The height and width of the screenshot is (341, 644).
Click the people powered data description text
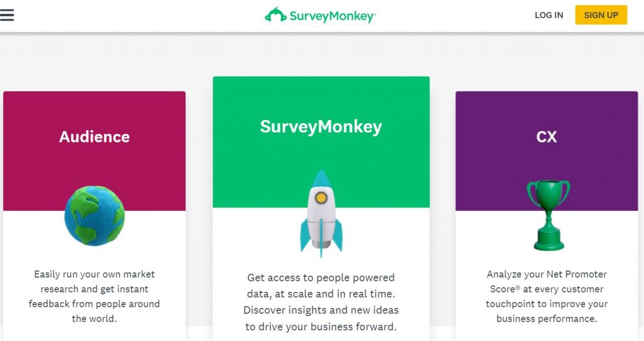[321, 302]
